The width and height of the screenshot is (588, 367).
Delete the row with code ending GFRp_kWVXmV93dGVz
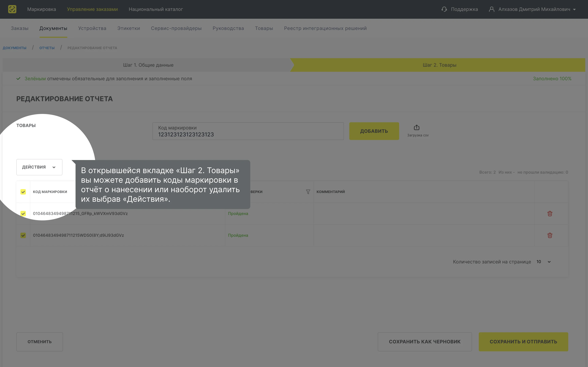click(x=550, y=214)
